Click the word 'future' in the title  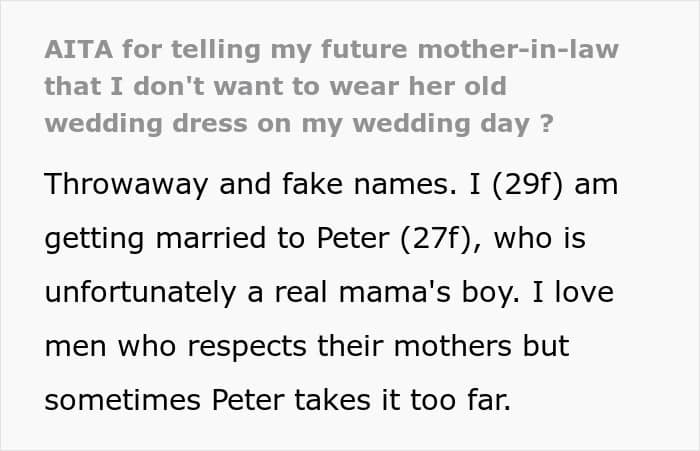[x=364, y=49]
